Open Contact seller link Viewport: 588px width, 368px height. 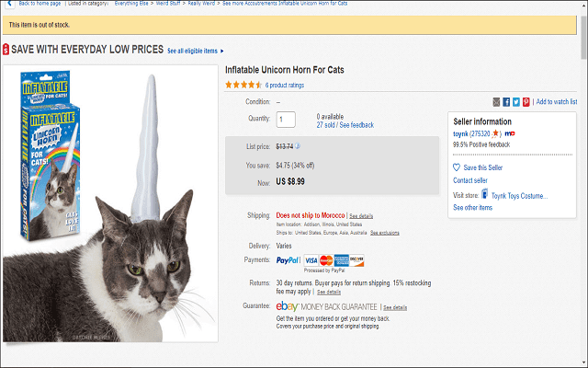470,180
